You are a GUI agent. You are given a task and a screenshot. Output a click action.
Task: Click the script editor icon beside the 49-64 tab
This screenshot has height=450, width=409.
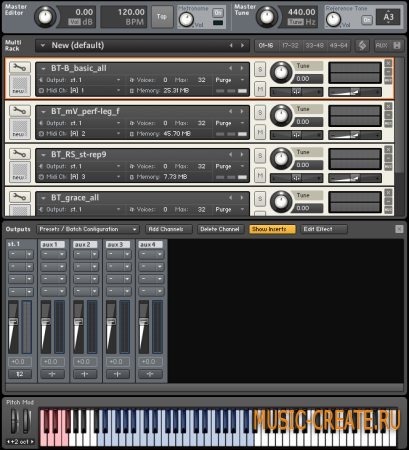click(362, 45)
